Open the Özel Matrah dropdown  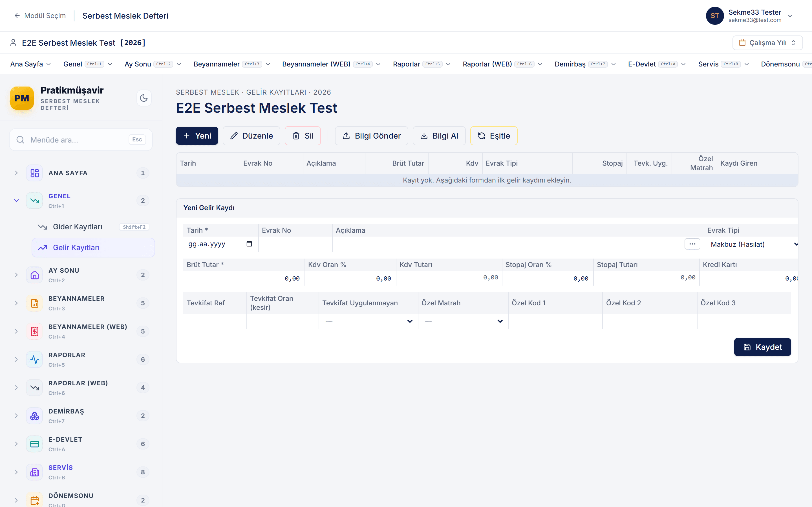click(463, 321)
